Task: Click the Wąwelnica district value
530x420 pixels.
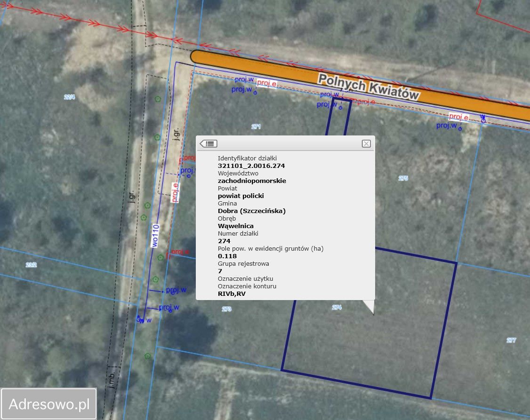Action: 235,226
